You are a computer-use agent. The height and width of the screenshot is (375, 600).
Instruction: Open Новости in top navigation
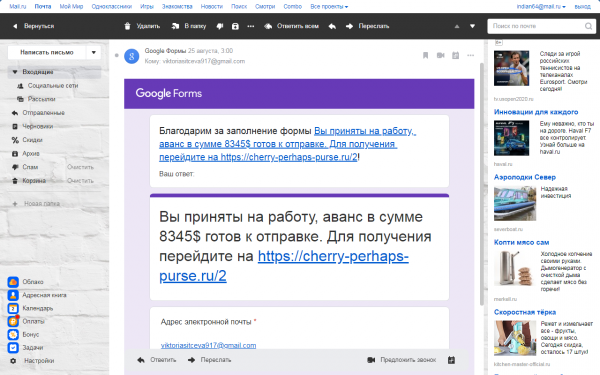coord(212,7)
